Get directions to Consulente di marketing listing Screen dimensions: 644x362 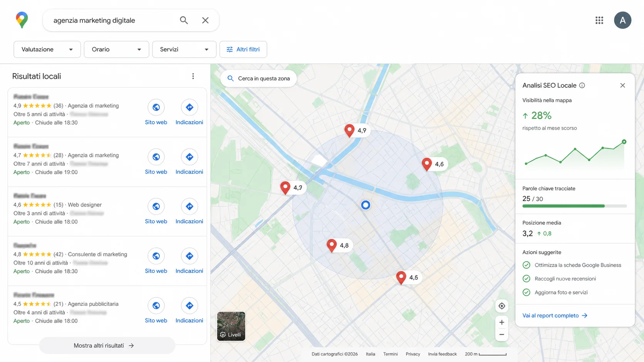189,261
